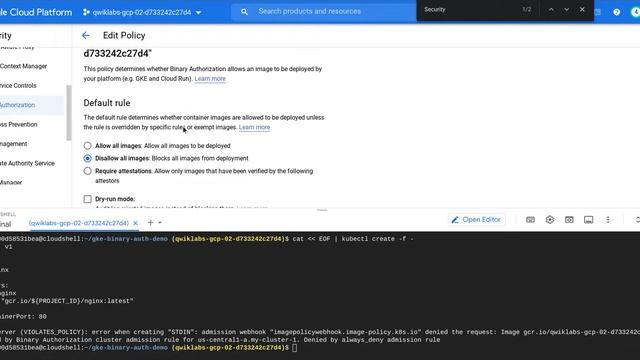Open Cloud Shell settings gear
The height and width of the screenshot is (360, 640).
click(x=550, y=220)
